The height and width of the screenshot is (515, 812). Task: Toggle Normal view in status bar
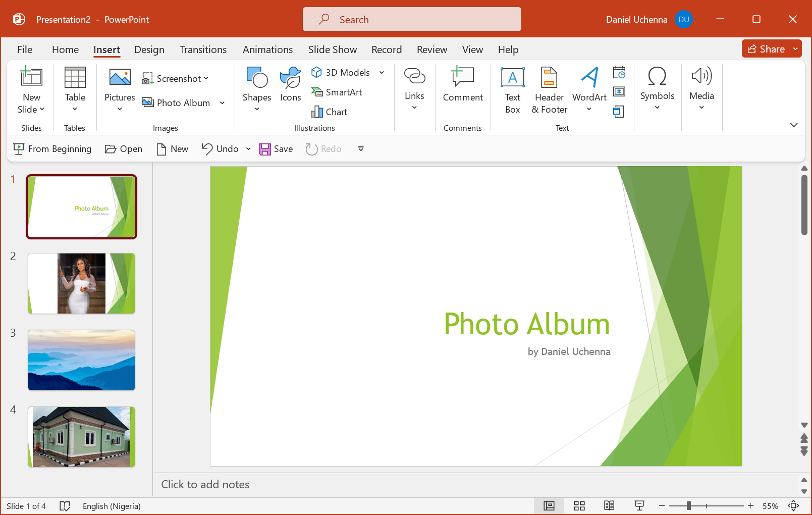549,506
